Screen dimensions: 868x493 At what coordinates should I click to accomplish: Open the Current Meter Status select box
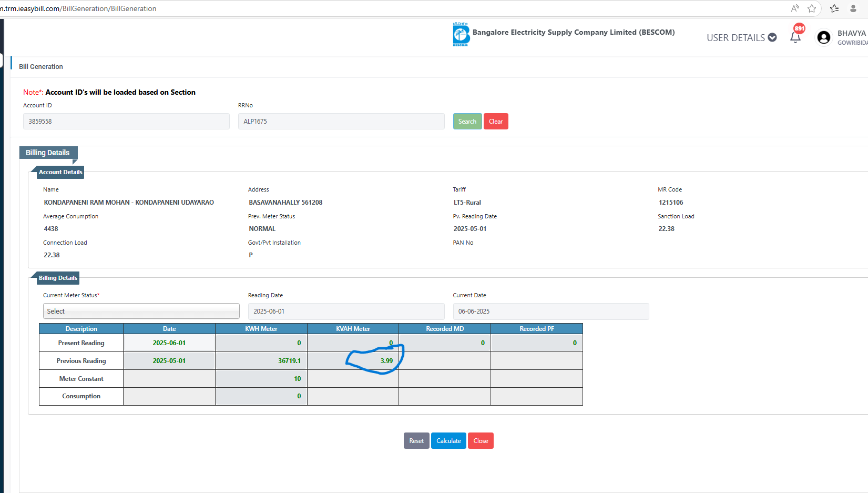[x=141, y=311]
